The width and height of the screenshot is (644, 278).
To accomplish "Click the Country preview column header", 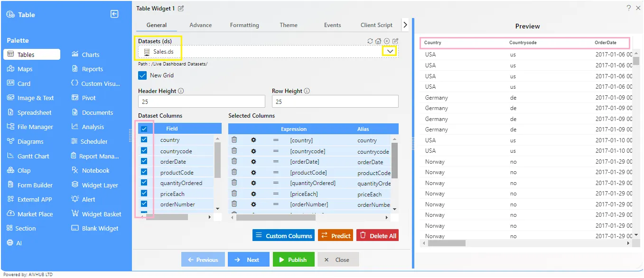I will [x=433, y=43].
